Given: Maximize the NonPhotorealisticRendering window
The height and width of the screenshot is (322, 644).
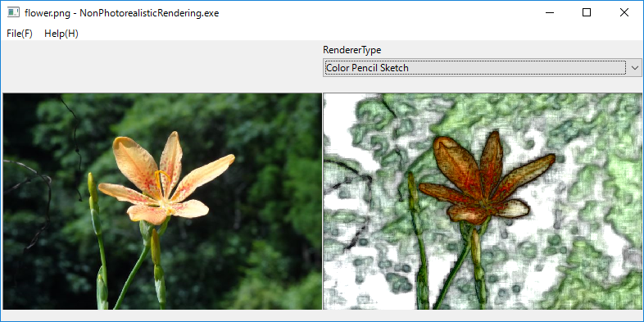Looking at the screenshot, I should pyautogui.click(x=587, y=13).
